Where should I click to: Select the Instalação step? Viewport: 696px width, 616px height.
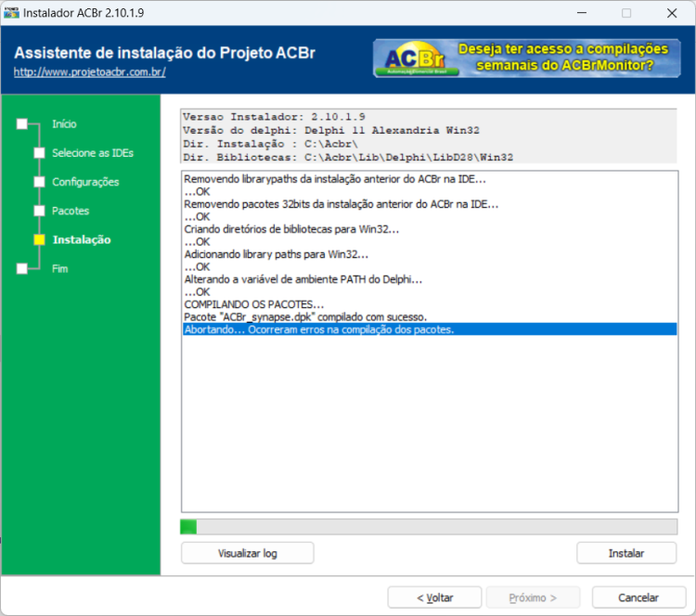pos(82,239)
